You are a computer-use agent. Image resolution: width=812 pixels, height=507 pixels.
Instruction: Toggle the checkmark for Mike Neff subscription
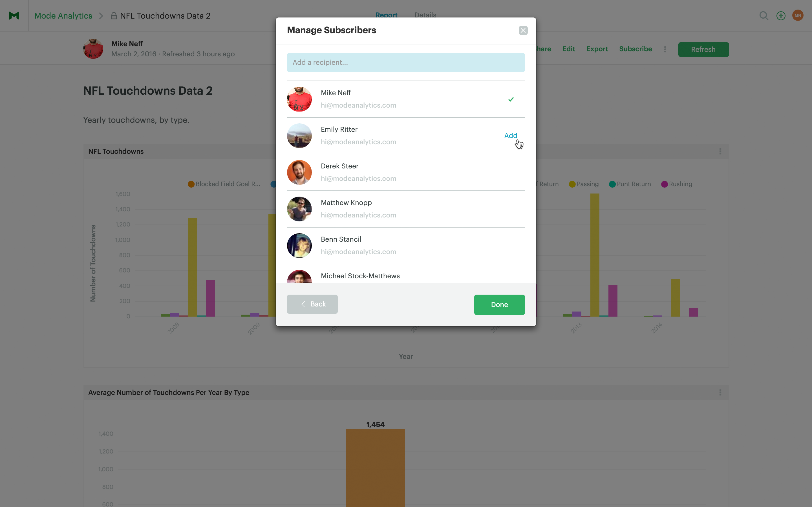(x=511, y=99)
